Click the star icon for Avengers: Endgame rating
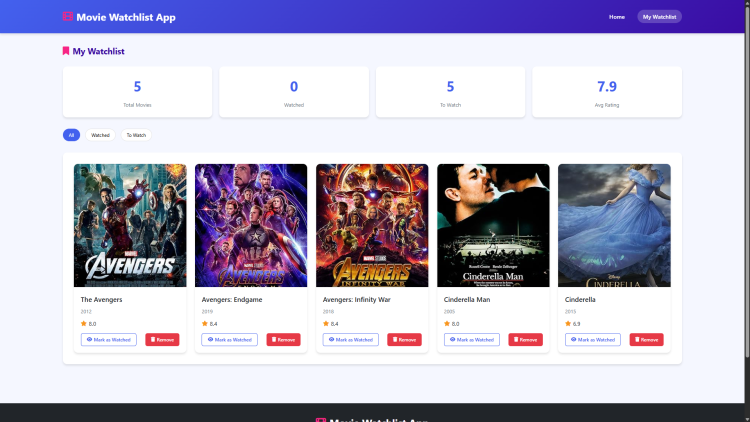 click(205, 324)
